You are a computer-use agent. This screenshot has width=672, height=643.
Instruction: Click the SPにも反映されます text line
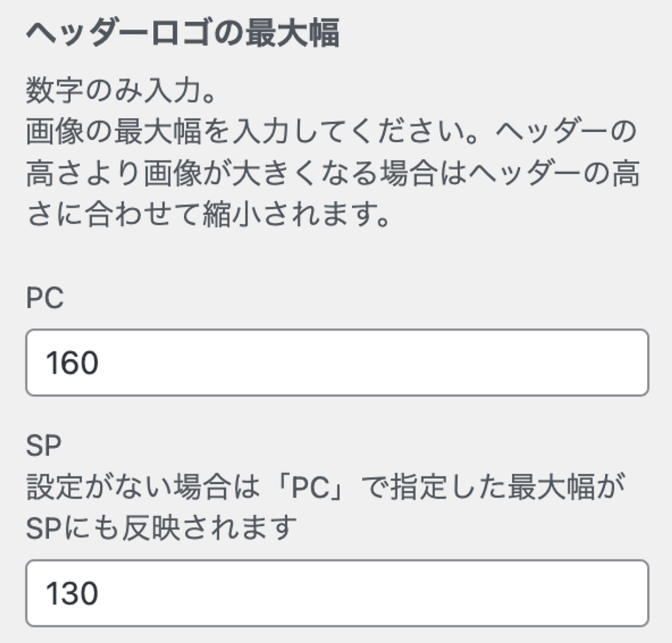tap(162, 527)
